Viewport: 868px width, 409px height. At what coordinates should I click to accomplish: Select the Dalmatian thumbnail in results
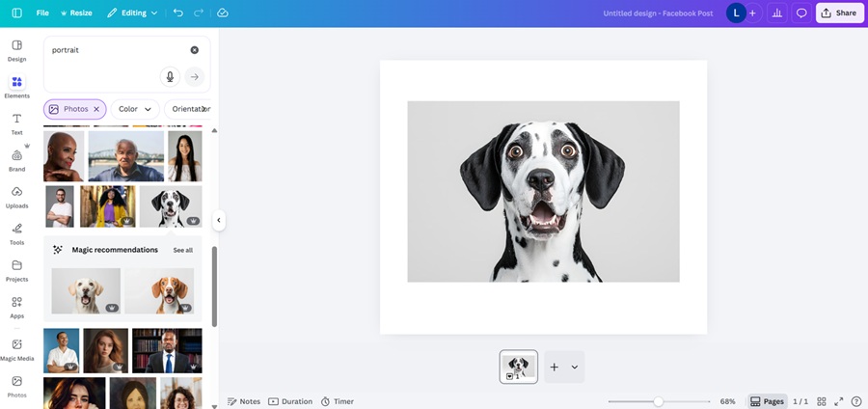171,206
